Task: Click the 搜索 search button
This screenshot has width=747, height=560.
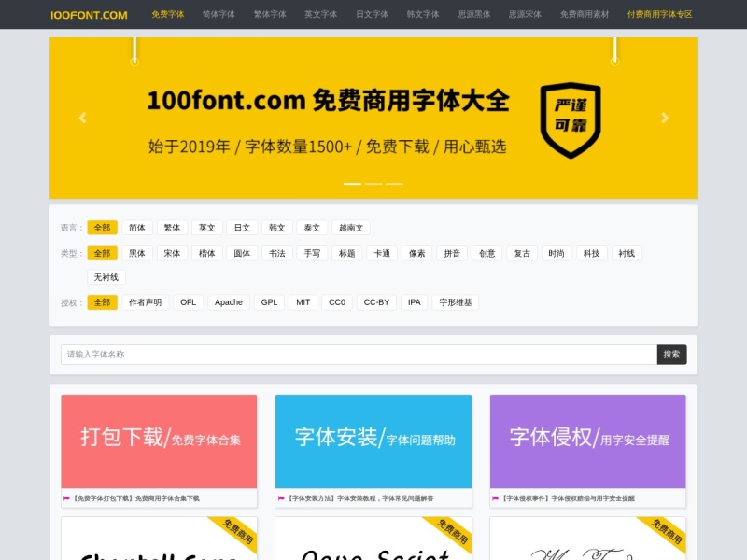Action: click(671, 355)
